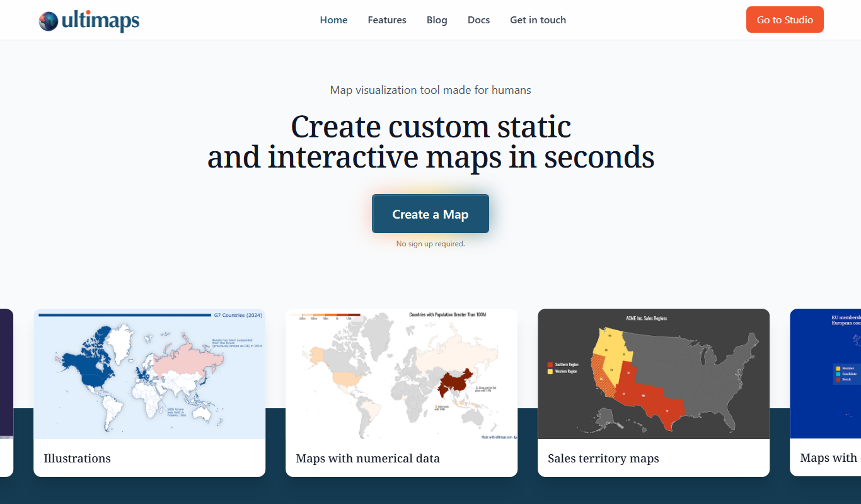The height and width of the screenshot is (504, 861).
Task: Click the Illustrations card title
Action: point(77,458)
